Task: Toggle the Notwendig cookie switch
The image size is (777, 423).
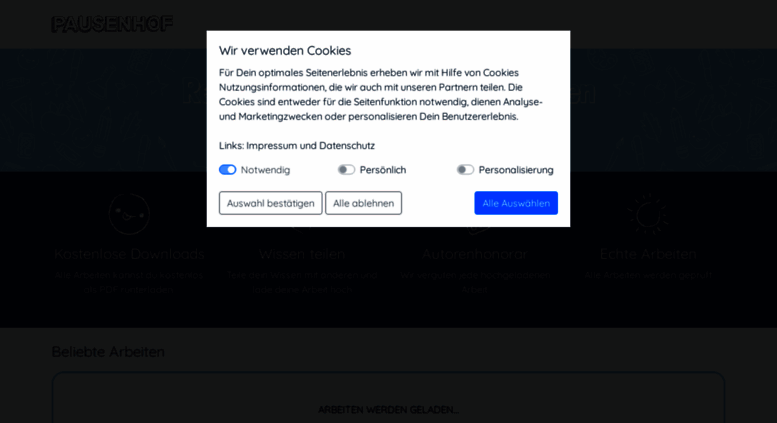Action: tap(227, 170)
